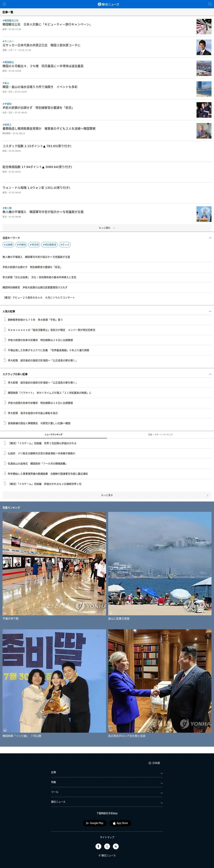This screenshot has height=868, width=214.
Task: Click the #韓国観光公社 hashtag link
Action: [x=10, y=20]
